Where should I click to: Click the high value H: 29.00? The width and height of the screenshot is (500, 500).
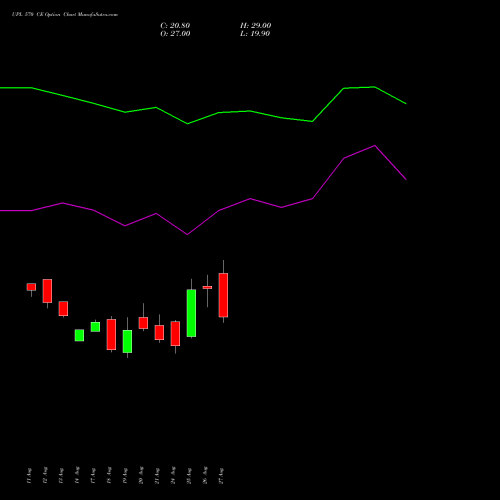255,26
